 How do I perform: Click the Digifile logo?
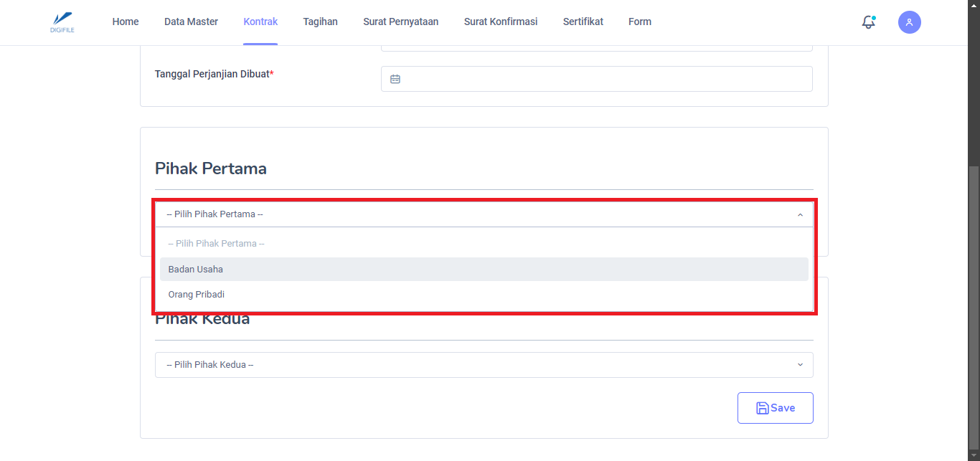click(x=62, y=22)
